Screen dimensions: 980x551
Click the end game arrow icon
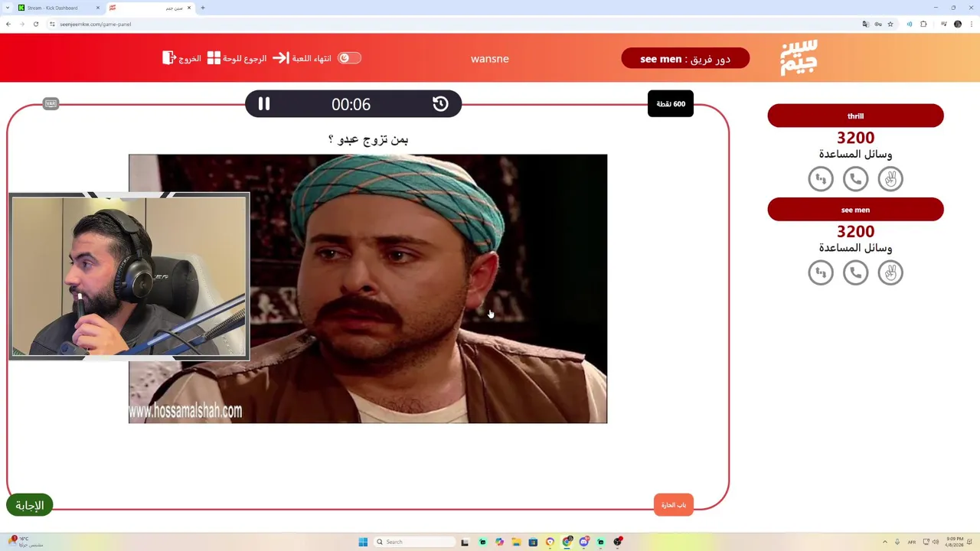(281, 58)
